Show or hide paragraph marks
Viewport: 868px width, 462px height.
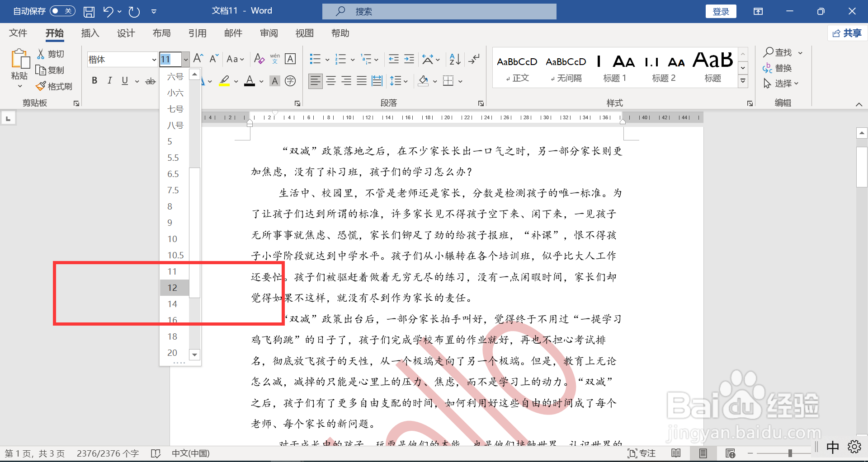coord(474,59)
